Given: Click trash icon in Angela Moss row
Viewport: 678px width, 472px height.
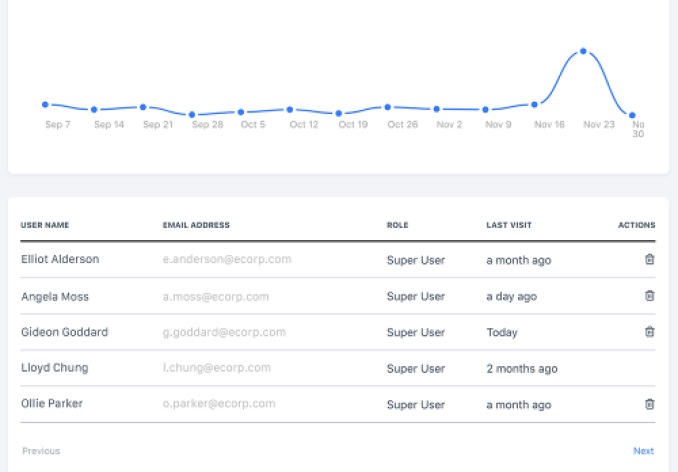Looking at the screenshot, I should click(x=649, y=296).
